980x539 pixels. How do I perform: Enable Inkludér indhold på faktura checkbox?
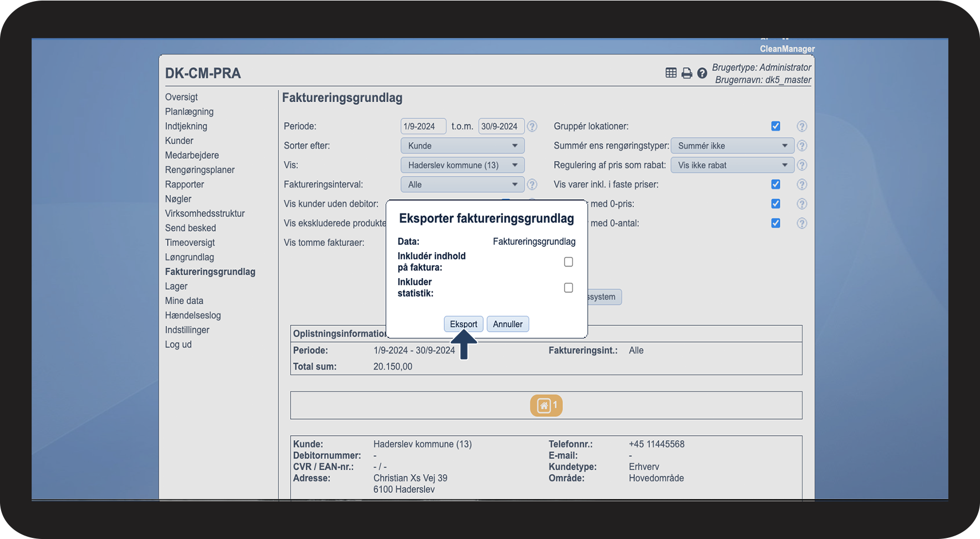pos(568,262)
